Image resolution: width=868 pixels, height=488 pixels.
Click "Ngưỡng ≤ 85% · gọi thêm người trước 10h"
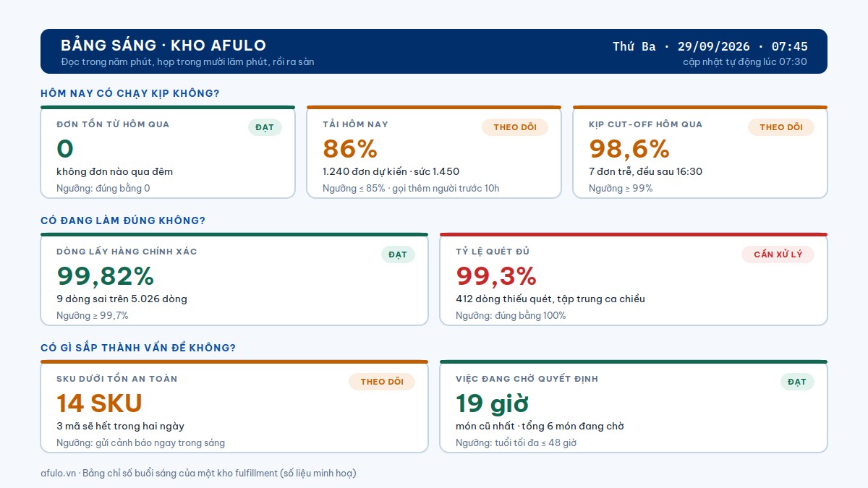coord(411,189)
